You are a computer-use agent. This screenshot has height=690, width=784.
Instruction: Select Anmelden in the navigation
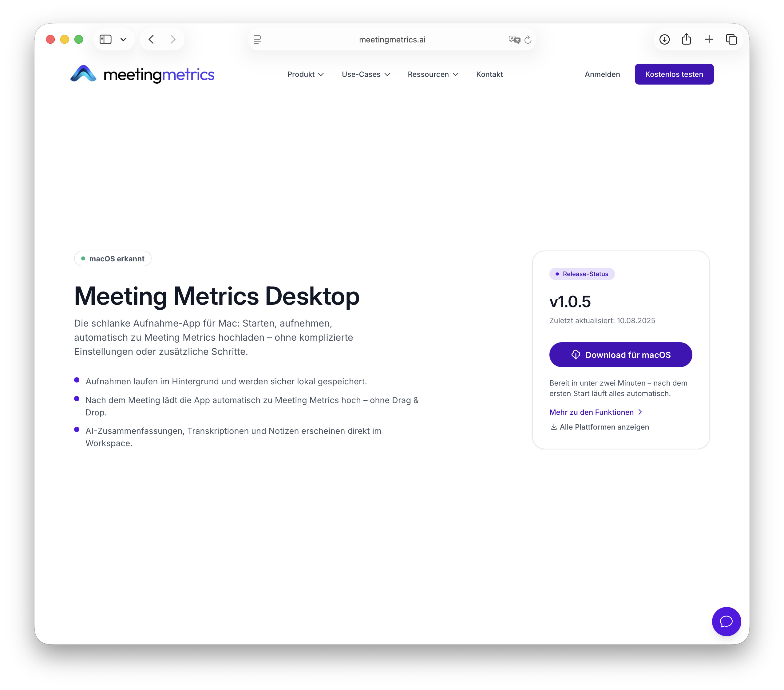[602, 74]
